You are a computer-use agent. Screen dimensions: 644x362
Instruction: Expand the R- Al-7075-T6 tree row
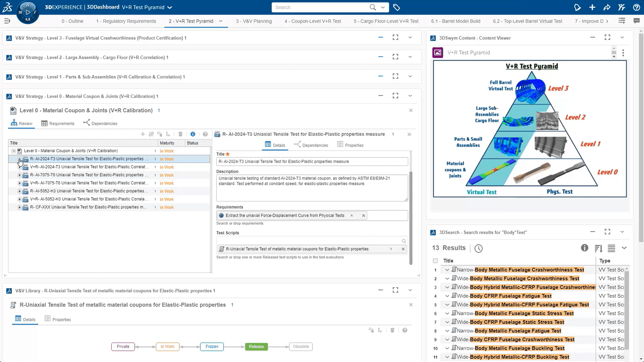tap(20, 175)
